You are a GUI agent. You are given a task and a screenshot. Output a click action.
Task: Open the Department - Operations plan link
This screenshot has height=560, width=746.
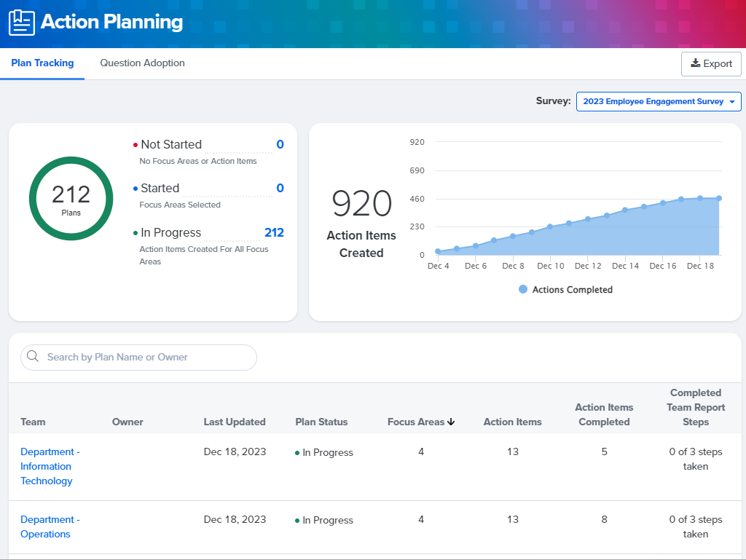coord(50,527)
